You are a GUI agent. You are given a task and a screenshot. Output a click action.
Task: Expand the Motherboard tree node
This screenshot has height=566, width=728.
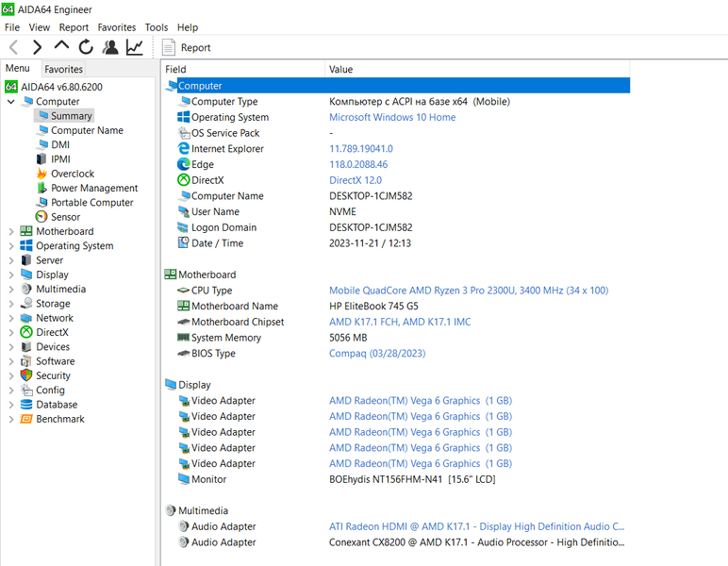[x=11, y=231]
